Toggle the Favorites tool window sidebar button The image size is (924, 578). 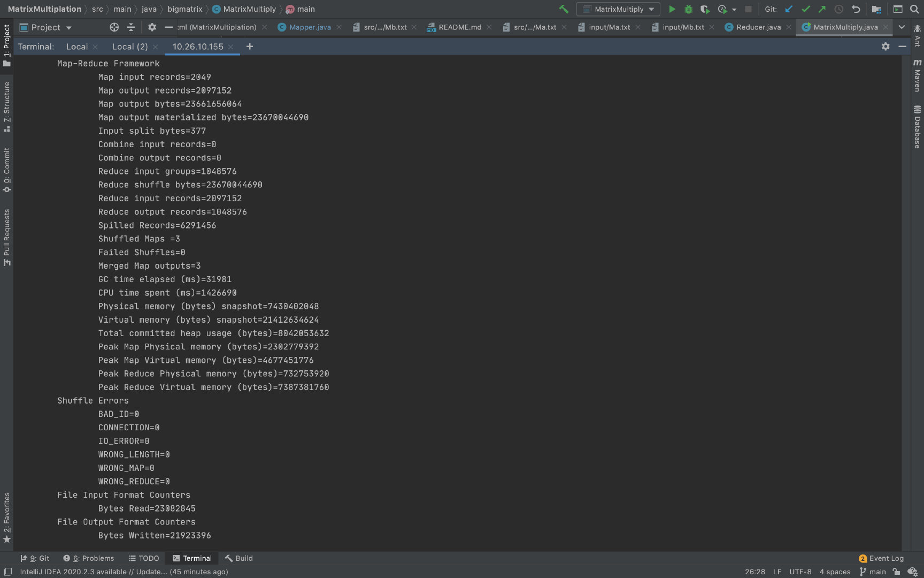pyautogui.click(x=6, y=518)
